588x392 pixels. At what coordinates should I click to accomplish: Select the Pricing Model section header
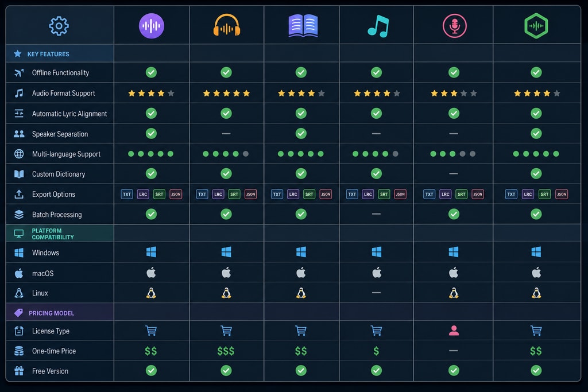click(60, 312)
